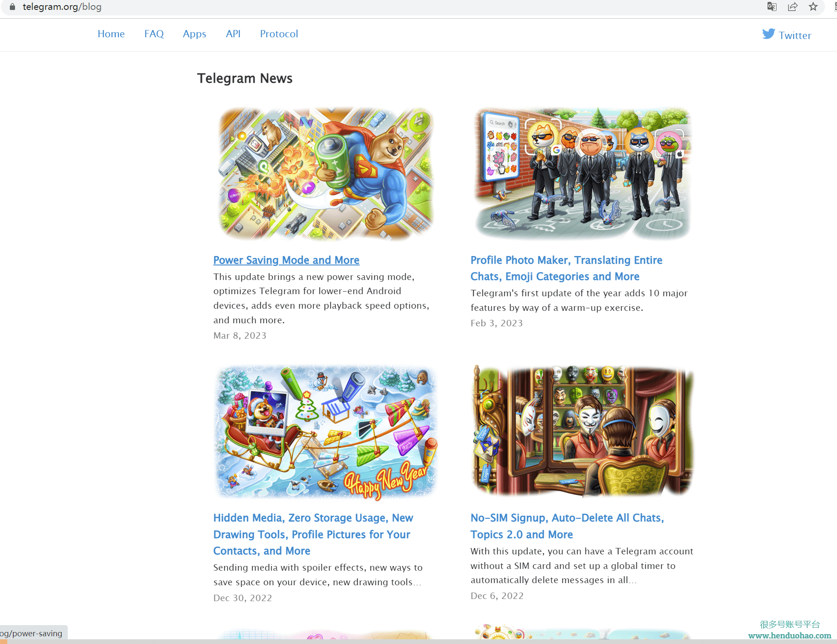
Task: Visit Telegram's Twitter link
Action: [795, 35]
